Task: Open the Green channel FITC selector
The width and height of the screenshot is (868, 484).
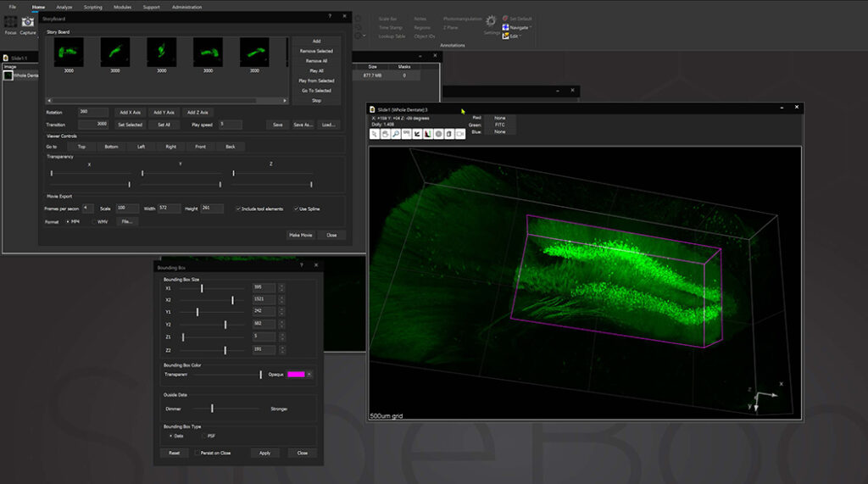Action: click(x=499, y=125)
